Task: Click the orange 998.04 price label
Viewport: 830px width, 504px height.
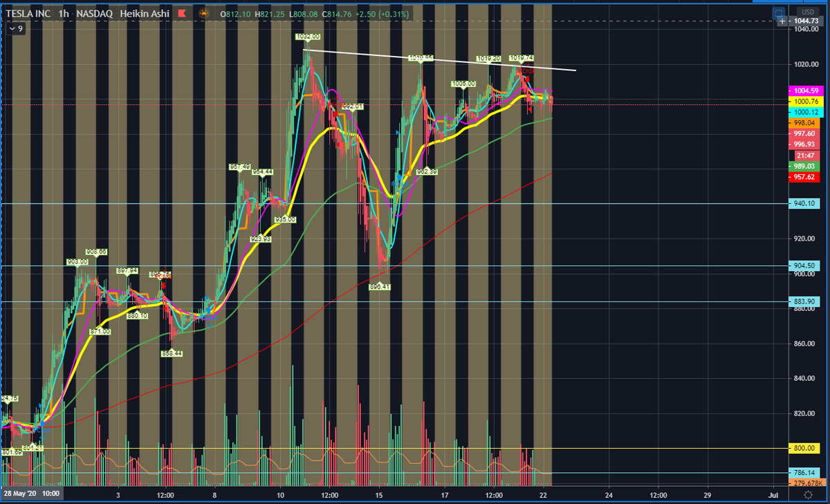Action: click(802, 123)
